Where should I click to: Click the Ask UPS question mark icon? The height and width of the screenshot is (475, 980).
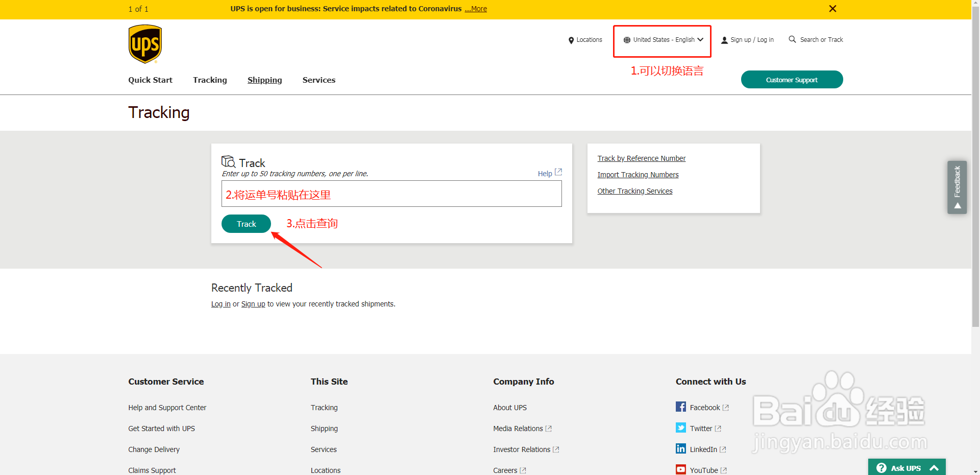(x=881, y=468)
